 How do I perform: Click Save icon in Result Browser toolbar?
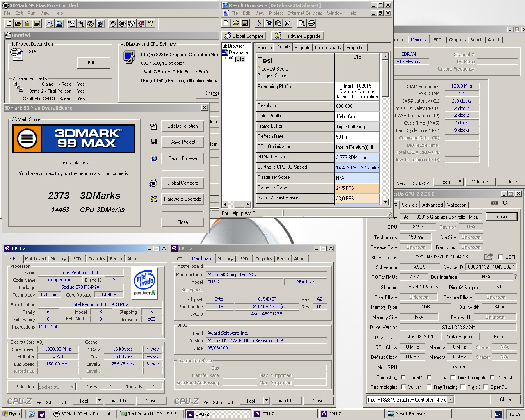245,23
